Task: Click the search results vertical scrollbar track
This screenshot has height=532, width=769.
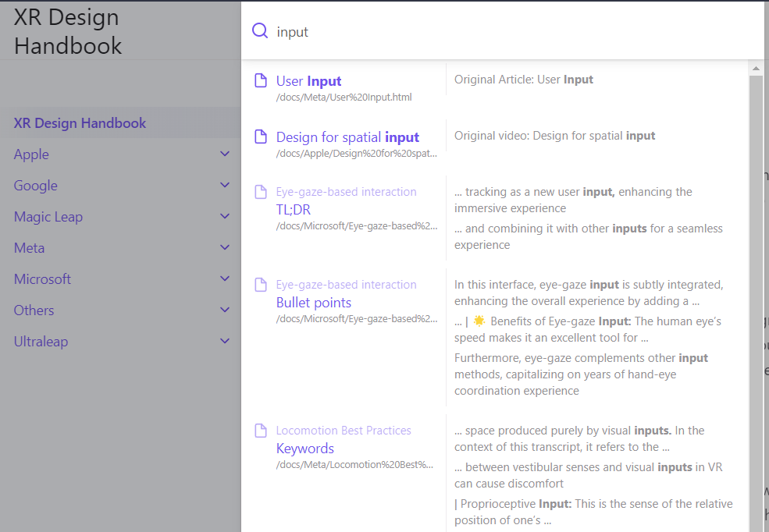Action: [x=756, y=303]
